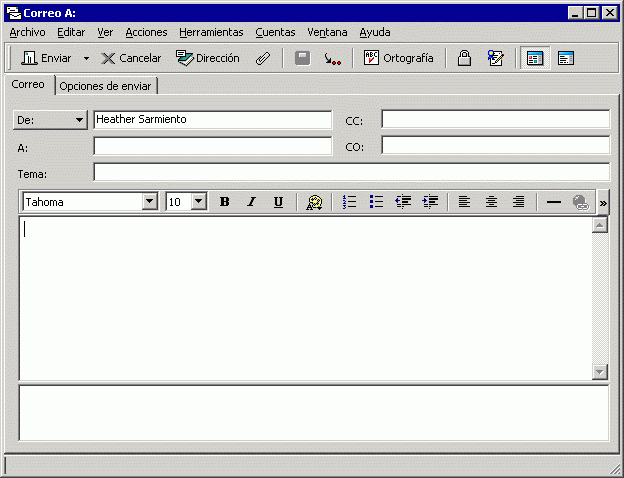Align text left
The image size is (624, 478).
tap(464, 202)
